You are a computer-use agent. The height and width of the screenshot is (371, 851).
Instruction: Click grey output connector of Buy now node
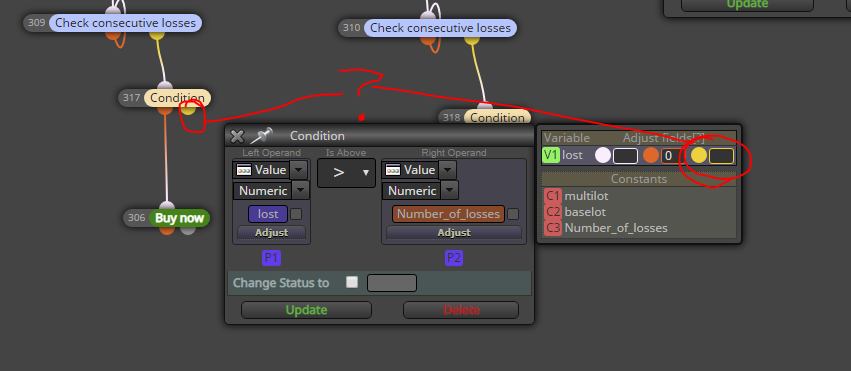[x=188, y=230]
